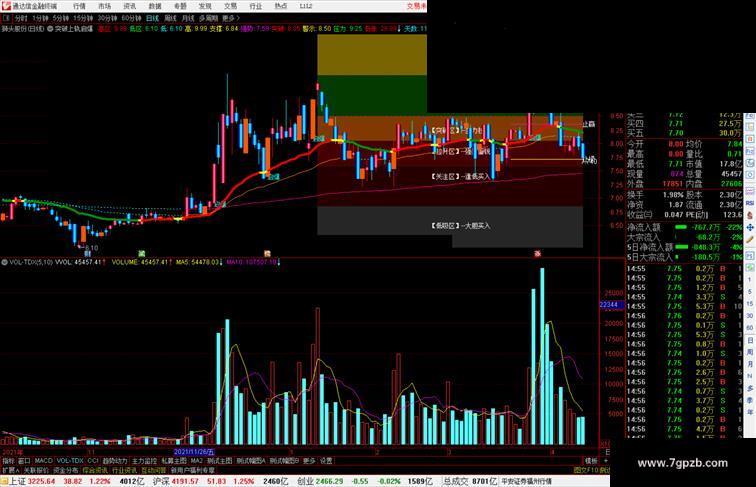Select the blue cross-arrow move tool
This screenshot has height=487, width=756.
coord(750,227)
